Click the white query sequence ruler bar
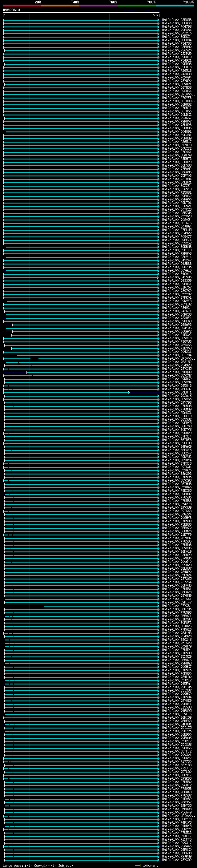 [81, 13]
